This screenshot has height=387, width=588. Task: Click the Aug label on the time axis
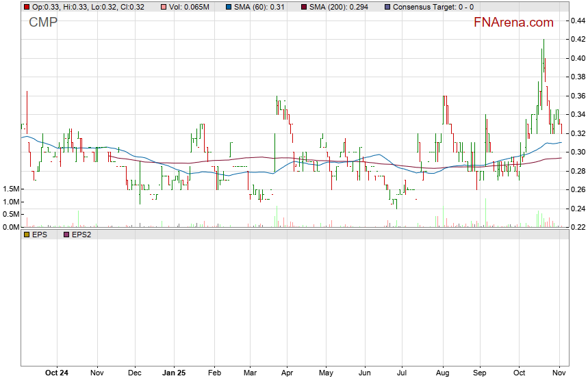click(x=442, y=373)
